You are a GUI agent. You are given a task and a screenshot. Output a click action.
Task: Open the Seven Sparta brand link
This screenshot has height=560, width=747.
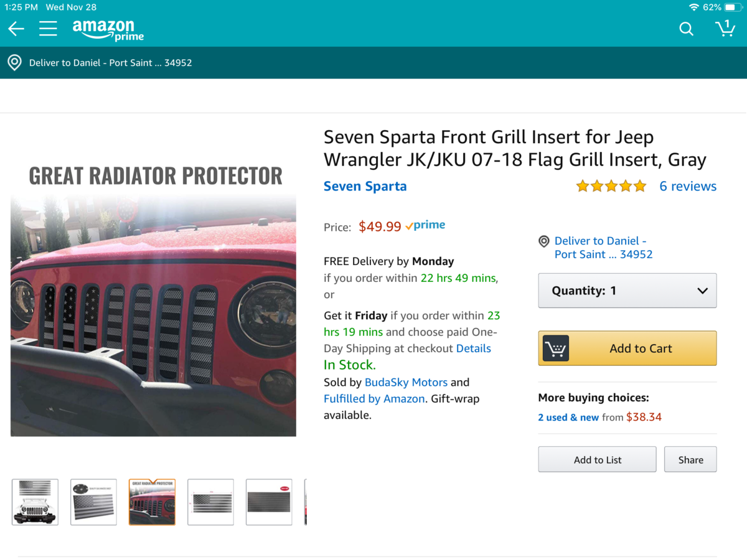coord(365,186)
